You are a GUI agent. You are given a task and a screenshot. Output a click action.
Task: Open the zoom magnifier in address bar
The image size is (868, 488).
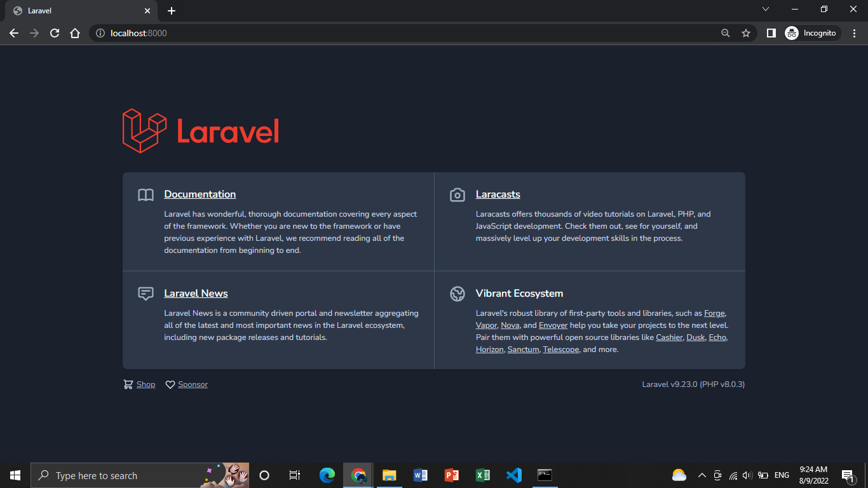click(726, 33)
